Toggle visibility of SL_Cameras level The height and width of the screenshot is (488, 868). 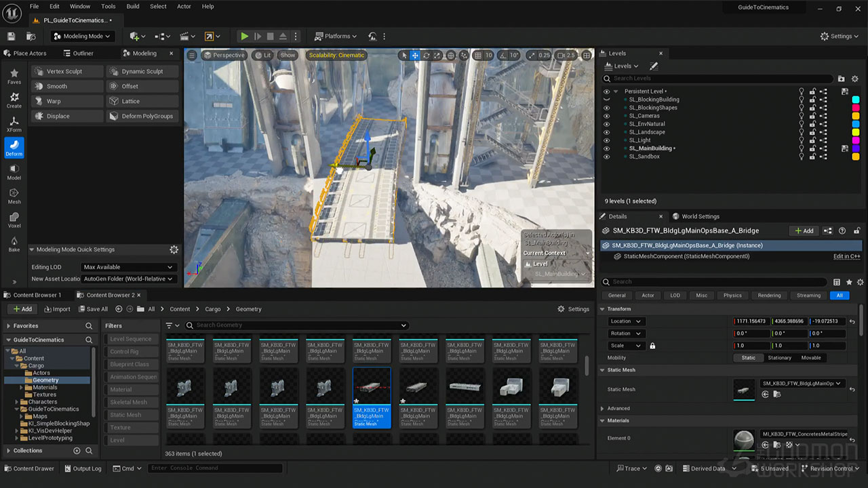[607, 116]
